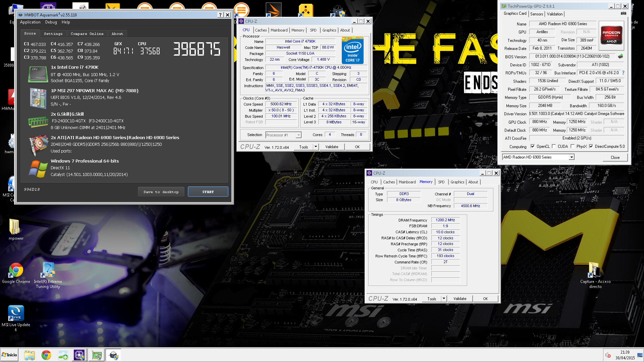
Task: Click the GPU-Z screenshot camera icon
Action: 623,13
